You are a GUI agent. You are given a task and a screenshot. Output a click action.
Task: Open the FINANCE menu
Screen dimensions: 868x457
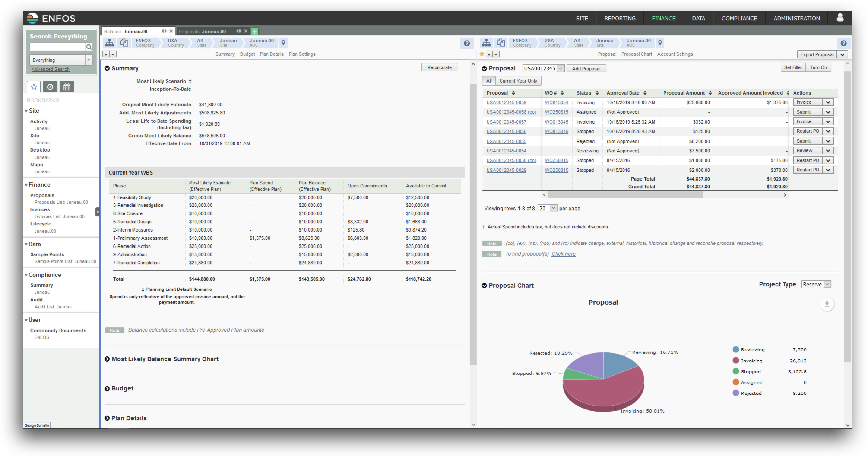tap(664, 18)
